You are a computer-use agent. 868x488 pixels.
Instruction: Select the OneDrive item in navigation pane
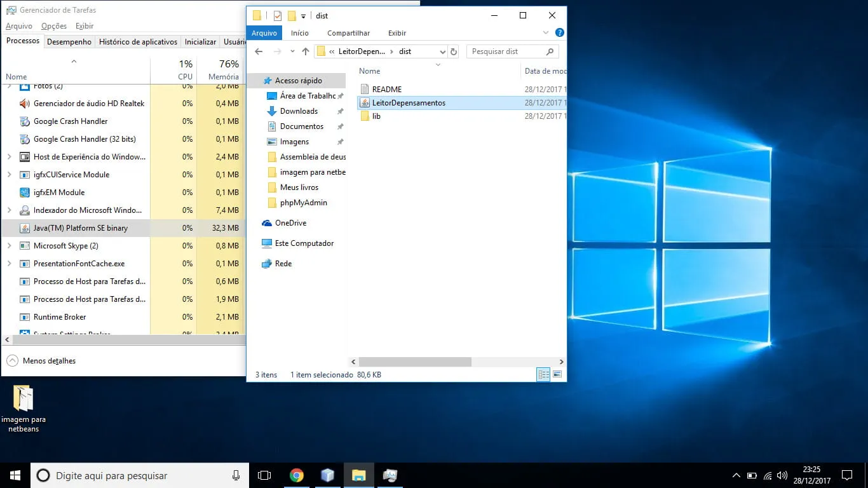[290, 223]
